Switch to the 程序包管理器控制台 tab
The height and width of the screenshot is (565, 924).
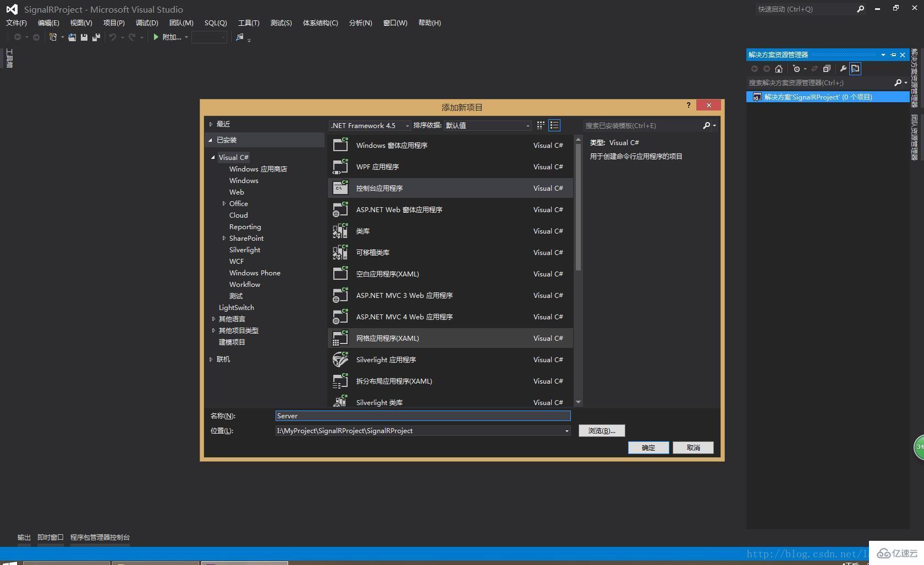(100, 537)
